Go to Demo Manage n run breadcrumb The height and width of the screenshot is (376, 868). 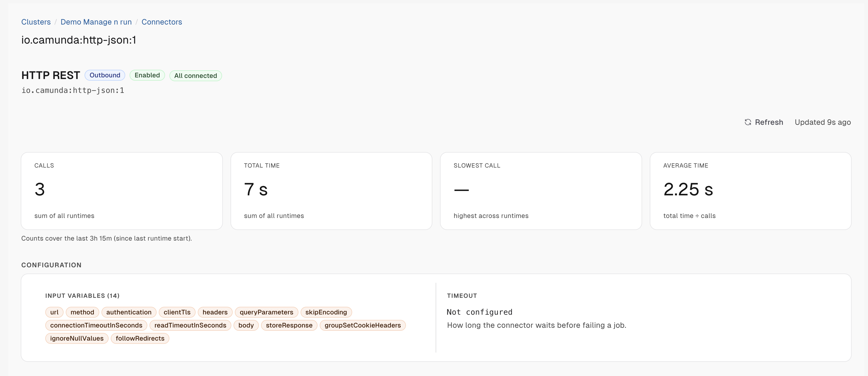click(x=96, y=22)
